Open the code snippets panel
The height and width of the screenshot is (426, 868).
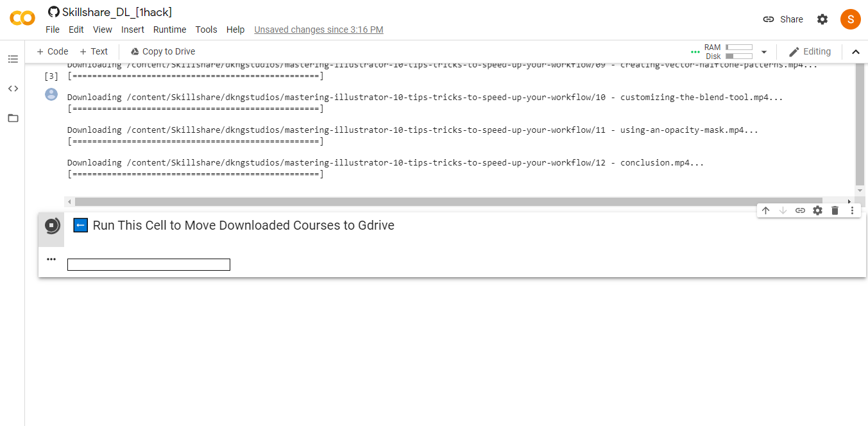tap(13, 89)
